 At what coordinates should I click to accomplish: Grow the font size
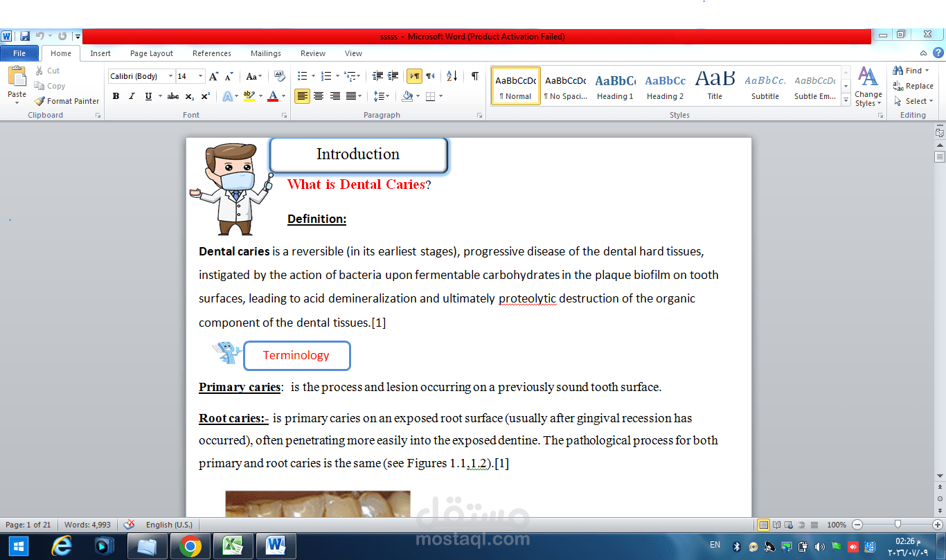(x=213, y=76)
